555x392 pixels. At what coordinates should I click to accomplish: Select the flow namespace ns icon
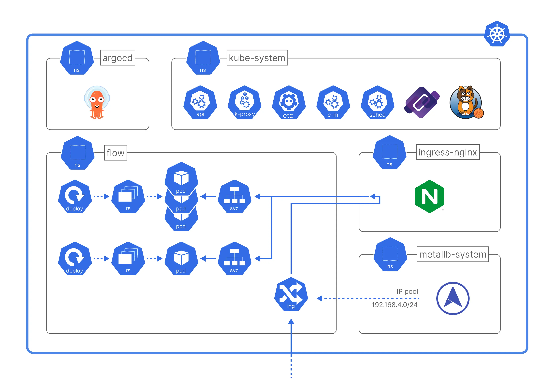pos(78,153)
